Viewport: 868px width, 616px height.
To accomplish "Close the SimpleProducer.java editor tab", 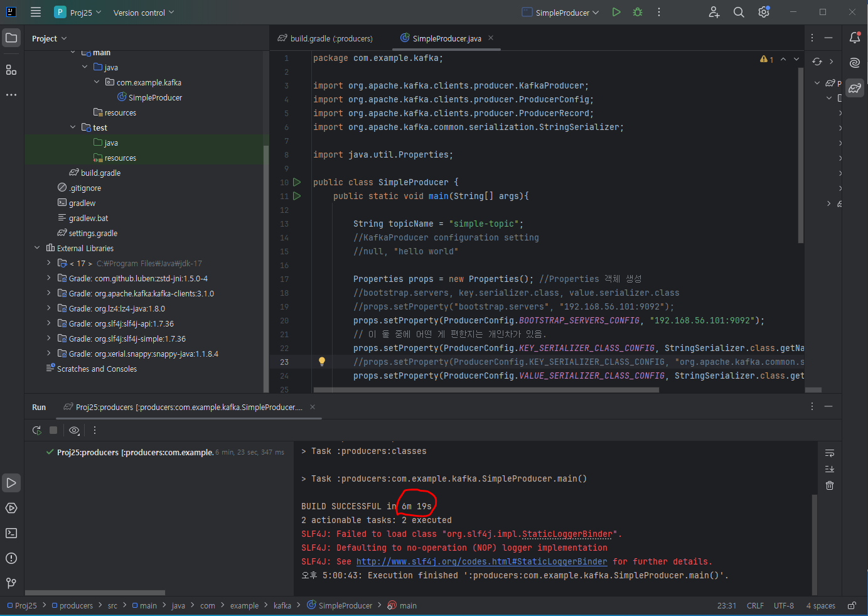I will click(491, 38).
